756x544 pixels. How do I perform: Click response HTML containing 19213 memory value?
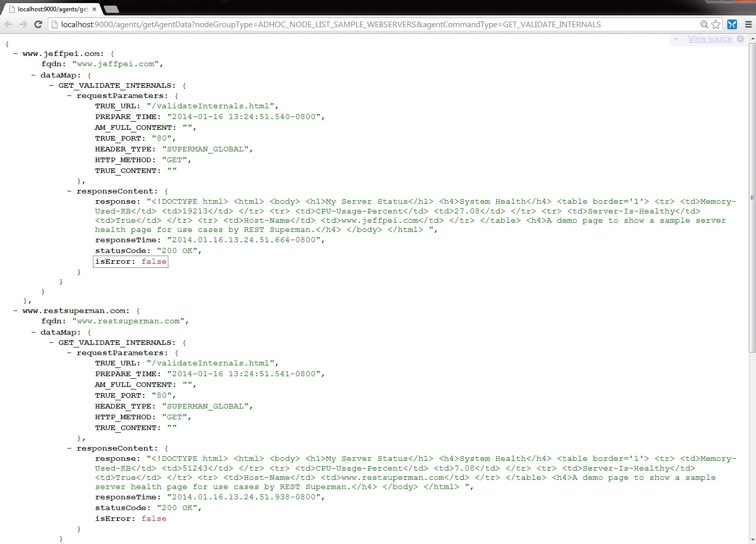(416, 216)
